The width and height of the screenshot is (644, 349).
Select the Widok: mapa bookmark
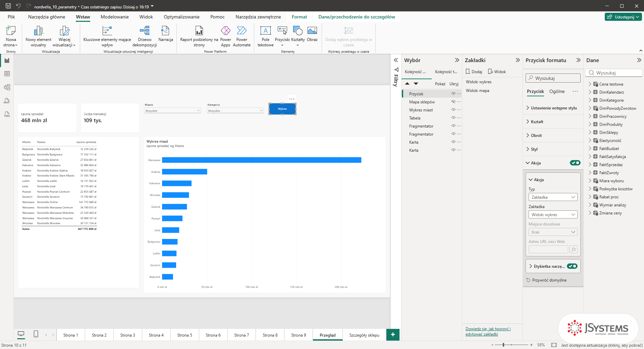477,91
